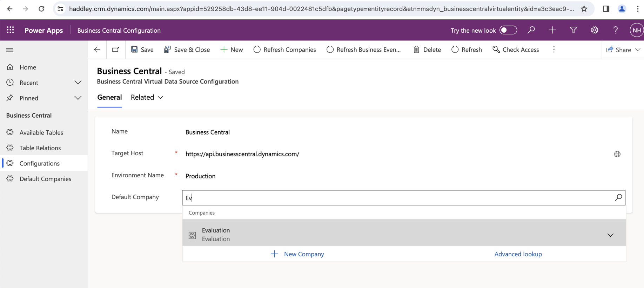644x288 pixels.
Task: Expand the Evaluation company result details
Action: (x=610, y=235)
